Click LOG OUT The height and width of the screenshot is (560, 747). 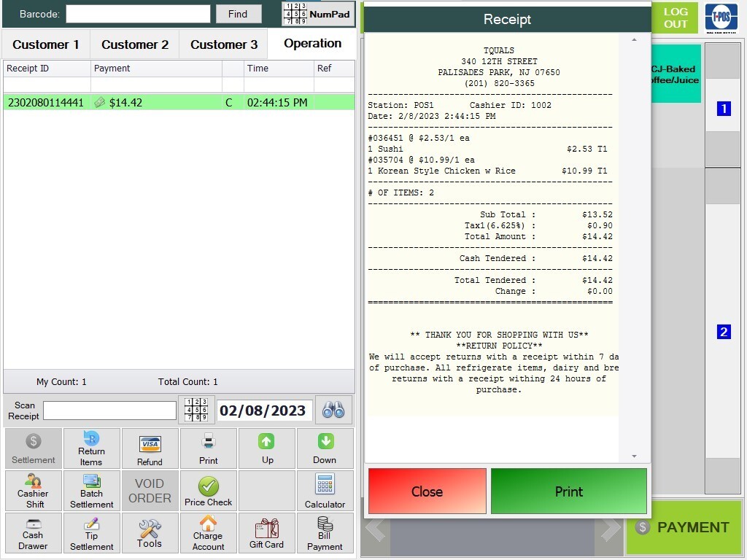coord(675,17)
